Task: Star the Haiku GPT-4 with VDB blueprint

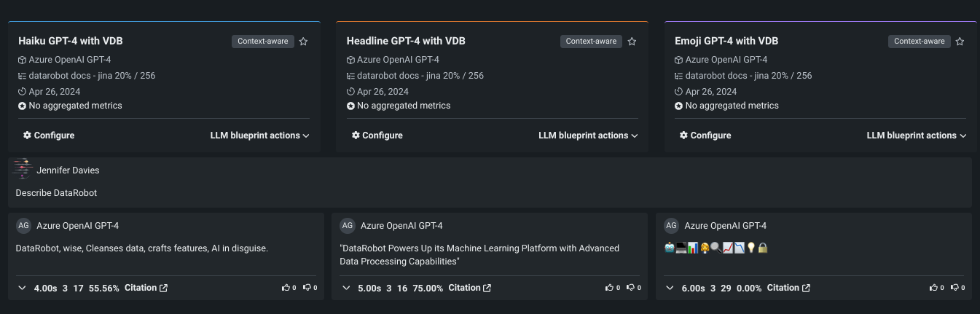Action: click(x=304, y=42)
